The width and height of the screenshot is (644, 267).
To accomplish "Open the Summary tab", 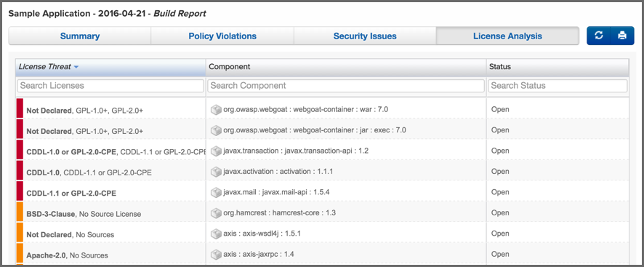I will coord(80,36).
